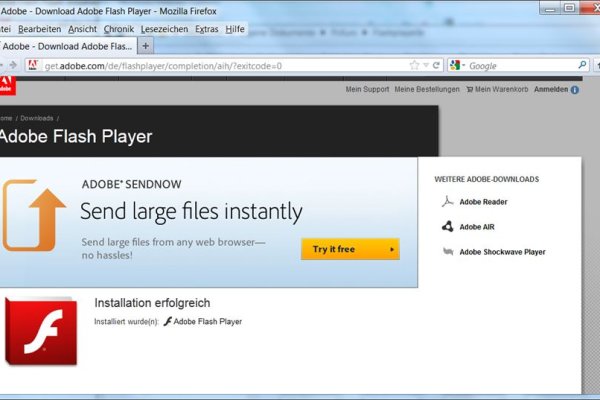Click the info icon beside Anmelden
This screenshot has width=600, height=400.
pos(574,90)
